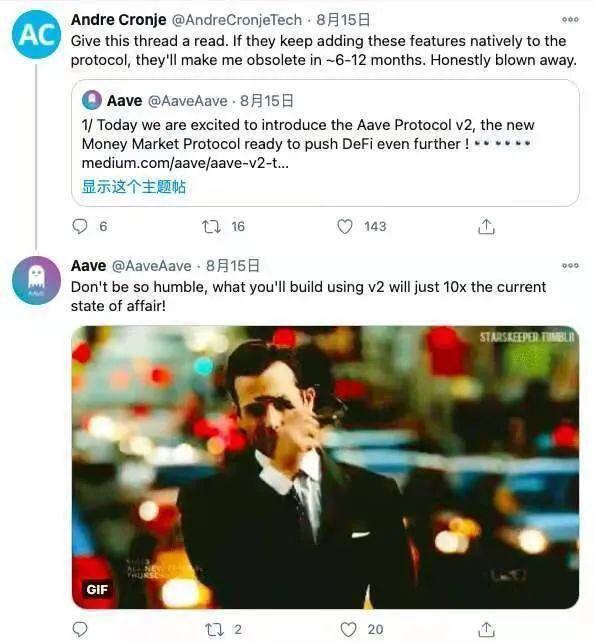594x643 pixels.
Task: Share Aave's GIF reply tweet
Action: [x=487, y=629]
